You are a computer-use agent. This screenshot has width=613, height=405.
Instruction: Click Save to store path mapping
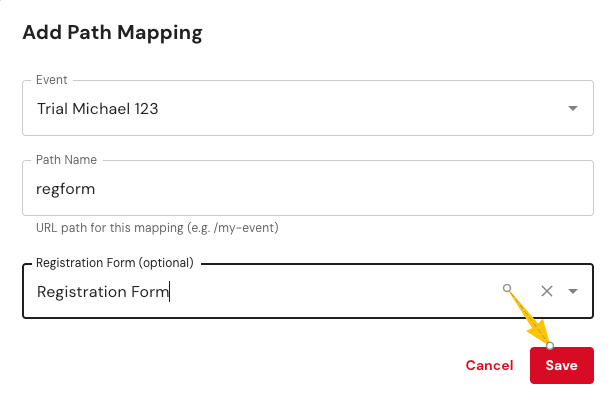pyautogui.click(x=561, y=365)
